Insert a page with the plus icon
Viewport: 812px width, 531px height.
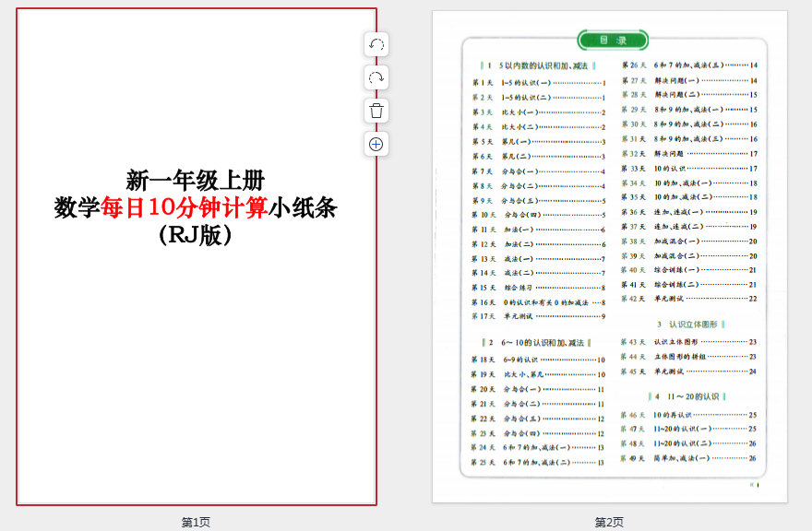pos(376,144)
